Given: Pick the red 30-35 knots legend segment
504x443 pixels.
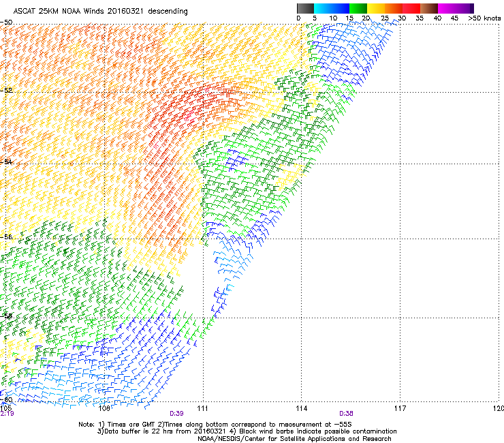Looking at the screenshot, I should click(411, 8).
